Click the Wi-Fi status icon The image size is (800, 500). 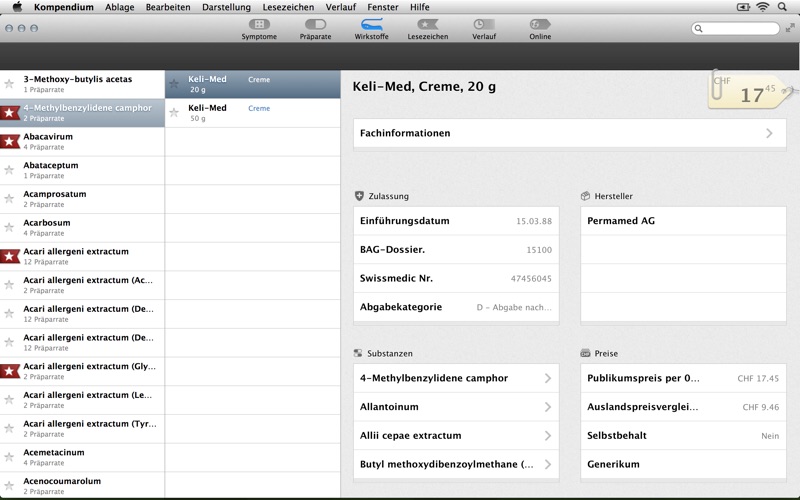click(763, 7)
